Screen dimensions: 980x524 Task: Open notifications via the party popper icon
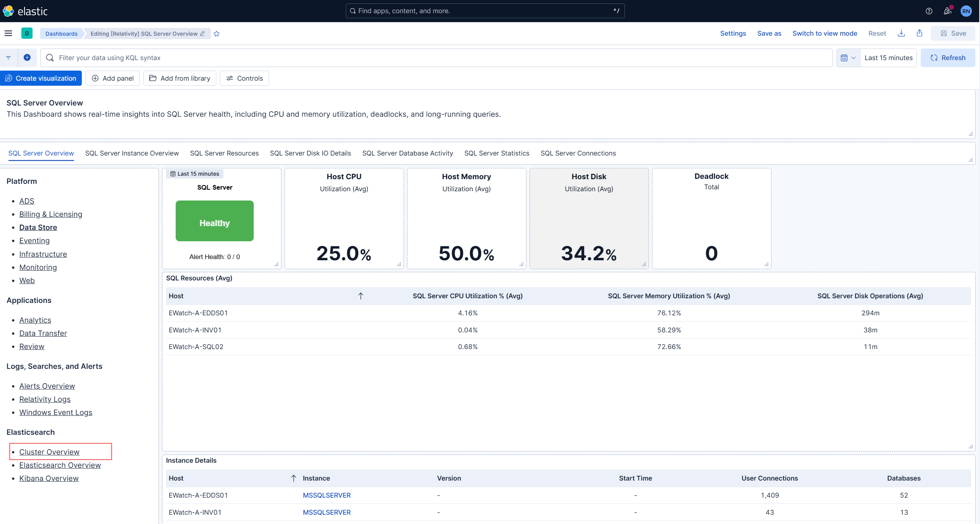pyautogui.click(x=947, y=11)
